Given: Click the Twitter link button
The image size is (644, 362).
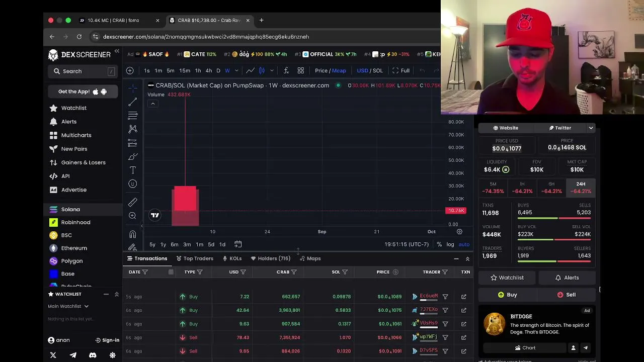Looking at the screenshot, I should click(560, 128).
